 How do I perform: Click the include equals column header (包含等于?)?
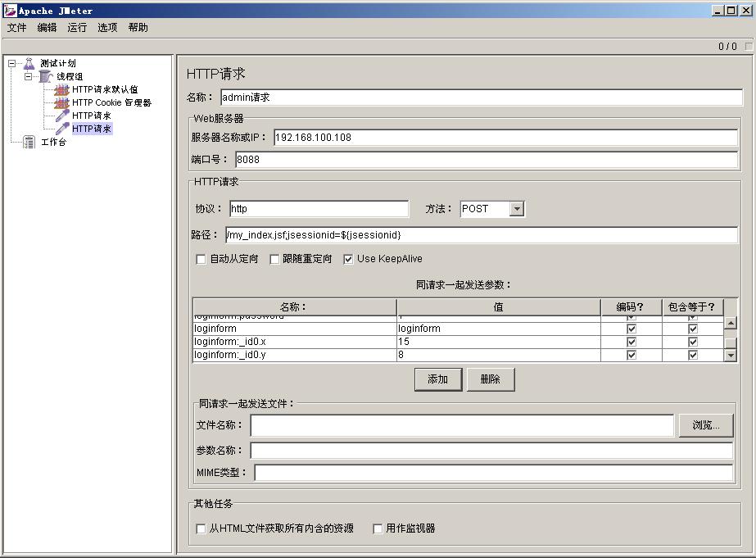pyautogui.click(x=693, y=307)
